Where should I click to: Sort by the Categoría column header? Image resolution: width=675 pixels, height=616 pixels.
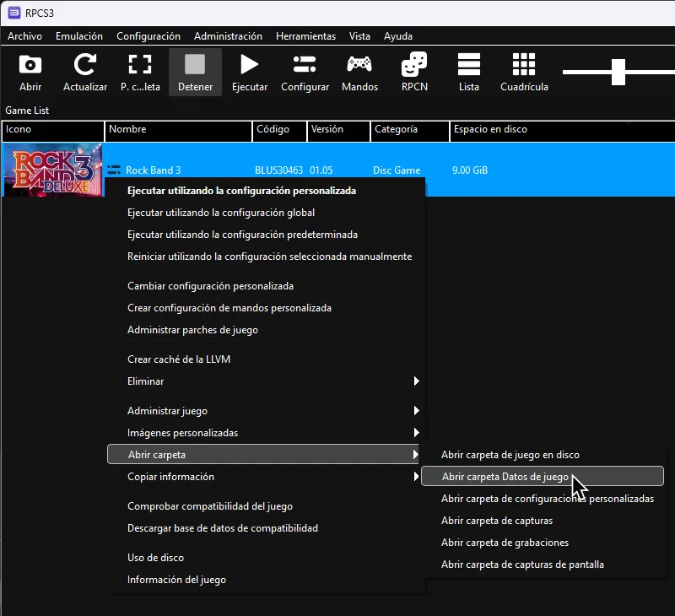click(x=410, y=132)
